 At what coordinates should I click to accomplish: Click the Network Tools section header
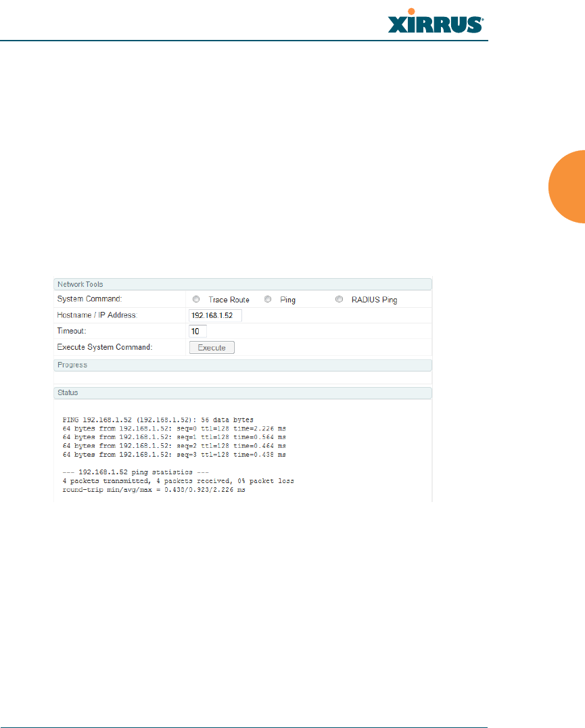243,284
